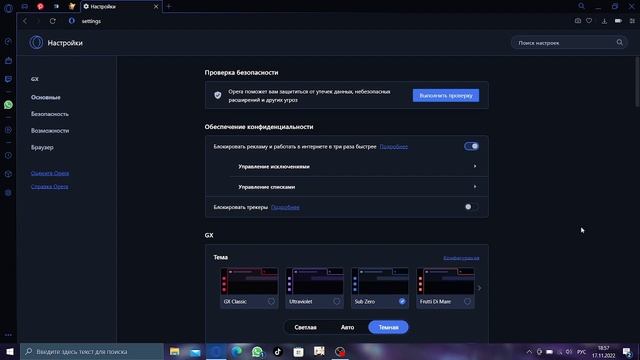Image resolution: width=640 pixels, height=360 pixels.
Task: Select the Настройки browser tab
Action: [121, 7]
